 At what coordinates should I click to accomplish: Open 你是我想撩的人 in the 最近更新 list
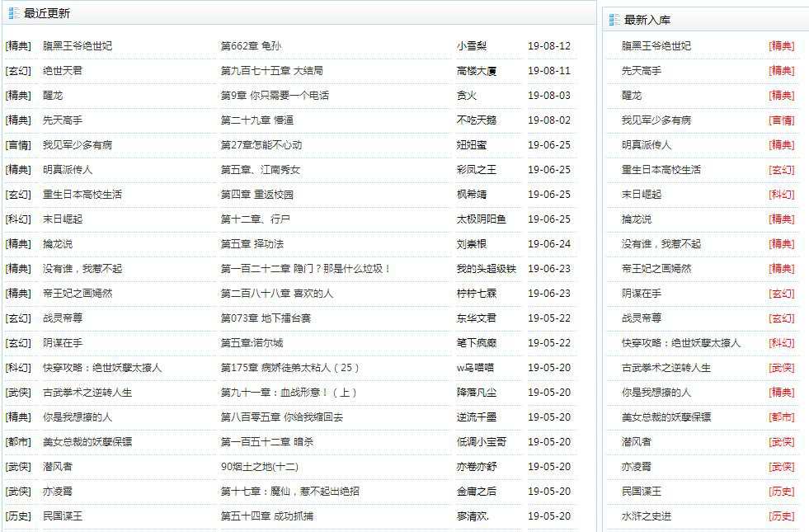tap(78, 417)
